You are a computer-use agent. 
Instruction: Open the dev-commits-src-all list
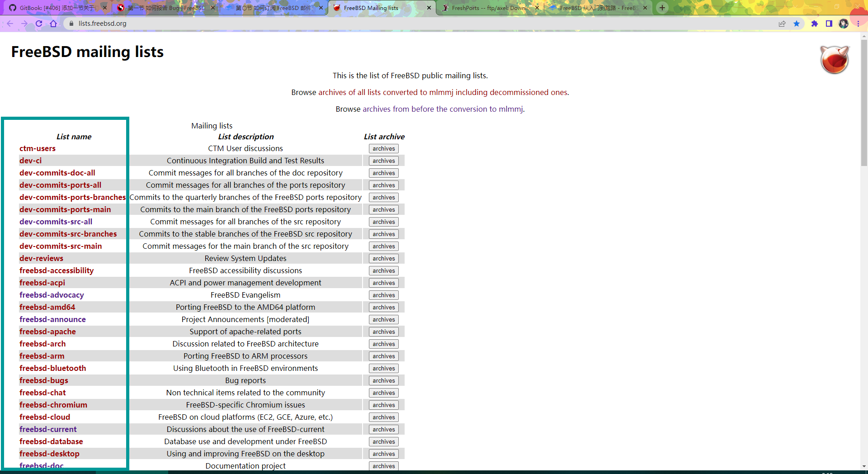pyautogui.click(x=56, y=222)
